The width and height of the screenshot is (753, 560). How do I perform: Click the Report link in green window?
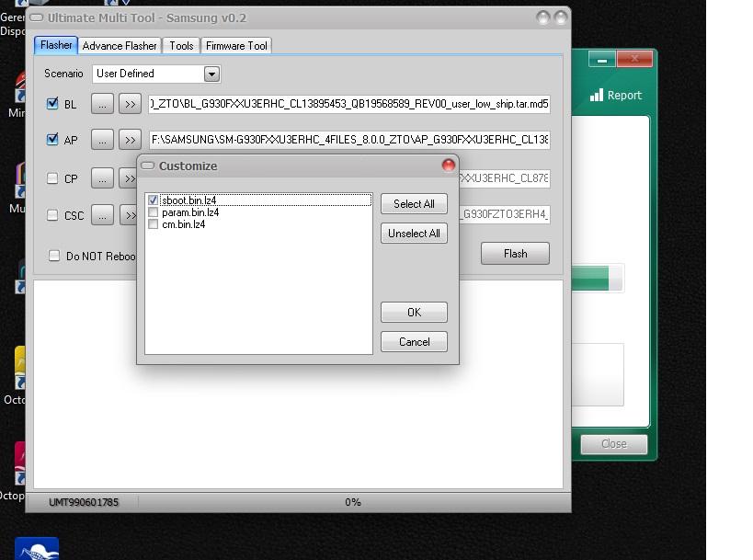pos(624,95)
